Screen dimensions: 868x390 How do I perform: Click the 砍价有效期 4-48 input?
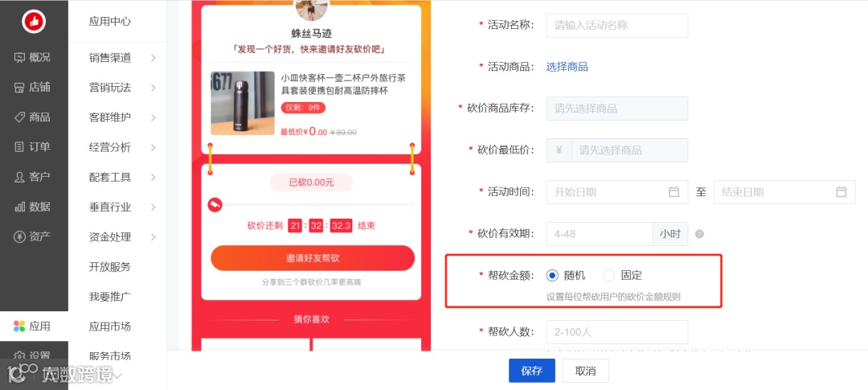pyautogui.click(x=599, y=234)
